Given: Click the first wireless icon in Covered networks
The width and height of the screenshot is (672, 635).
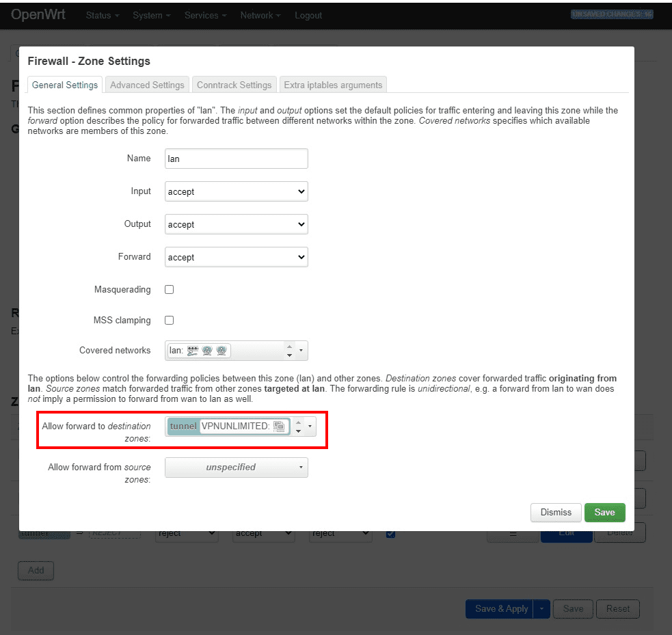Looking at the screenshot, I should 206,350.
